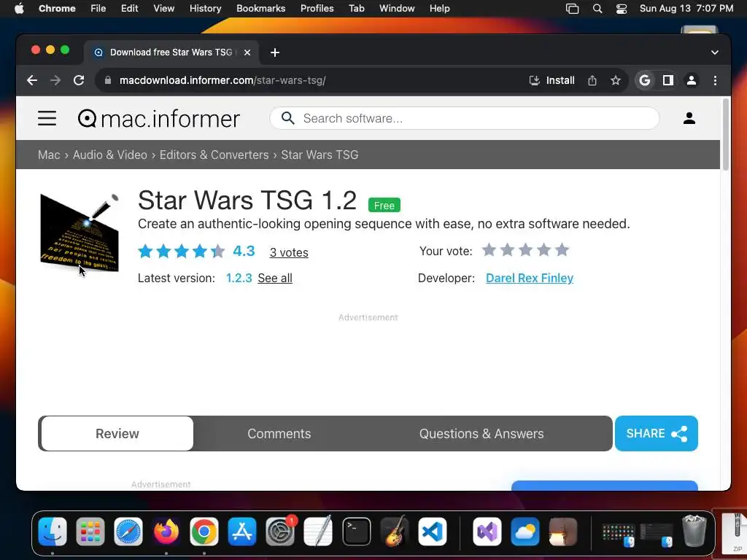747x560 pixels.
Task: Click the address bar URL
Action: [x=222, y=80]
